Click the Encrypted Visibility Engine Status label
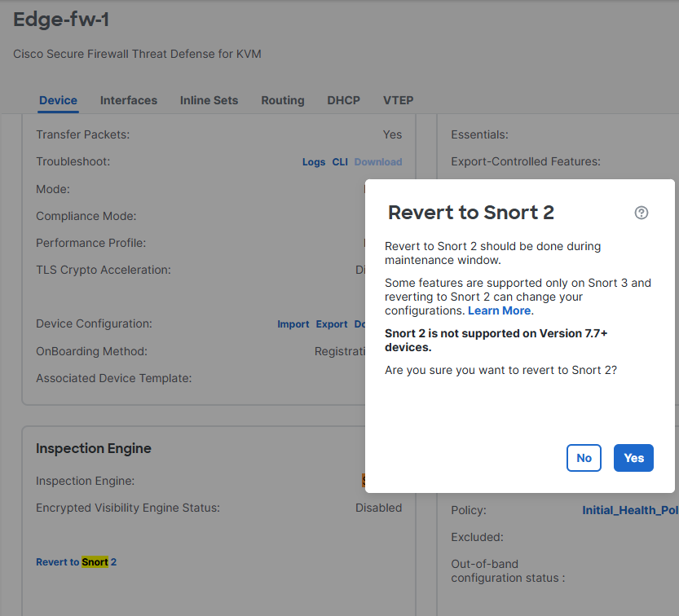 coord(128,508)
